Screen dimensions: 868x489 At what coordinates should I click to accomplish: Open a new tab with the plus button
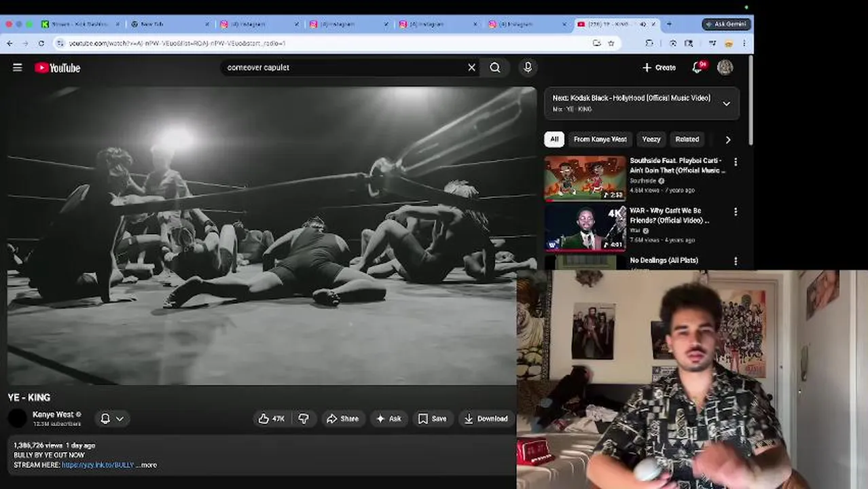click(x=669, y=24)
